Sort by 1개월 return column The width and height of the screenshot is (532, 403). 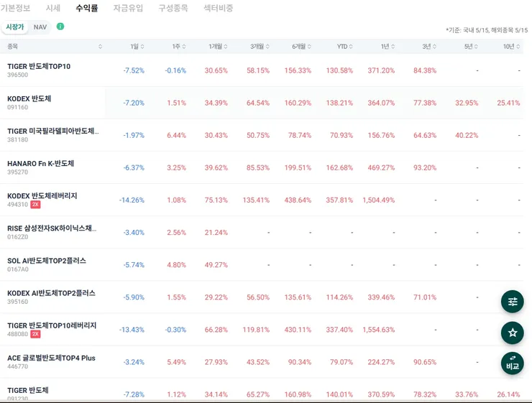218,47
